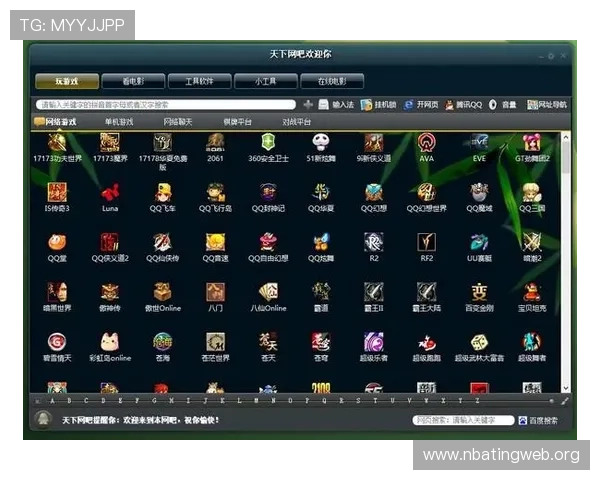Launch the RF2 game icon

pos(427,247)
